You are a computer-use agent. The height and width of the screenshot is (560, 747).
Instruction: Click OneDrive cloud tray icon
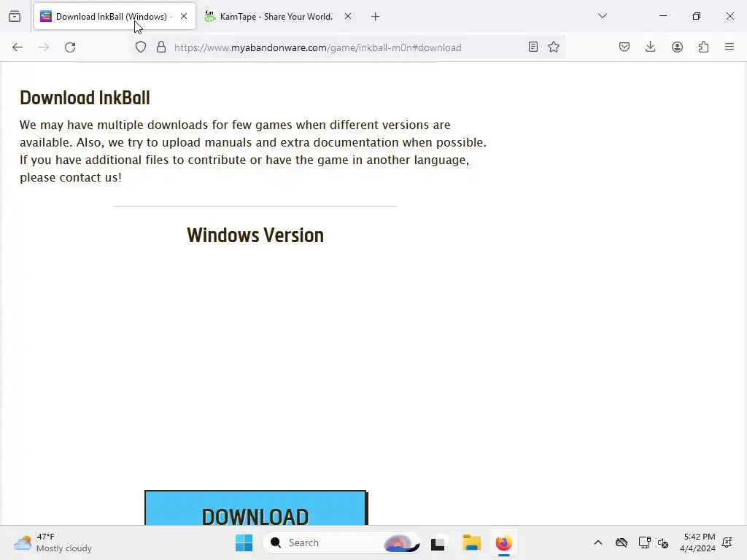(x=622, y=542)
